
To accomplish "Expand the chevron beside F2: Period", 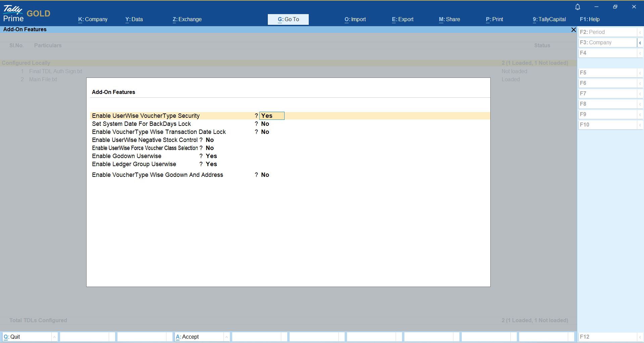I will click(640, 32).
